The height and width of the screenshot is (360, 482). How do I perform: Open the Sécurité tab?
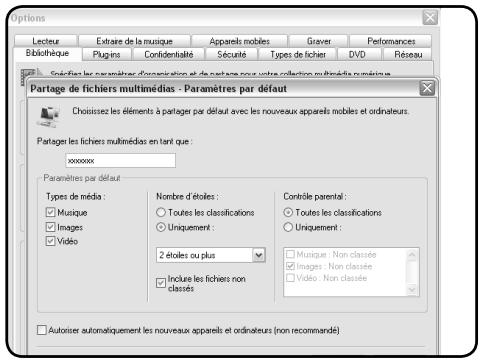[x=232, y=54]
